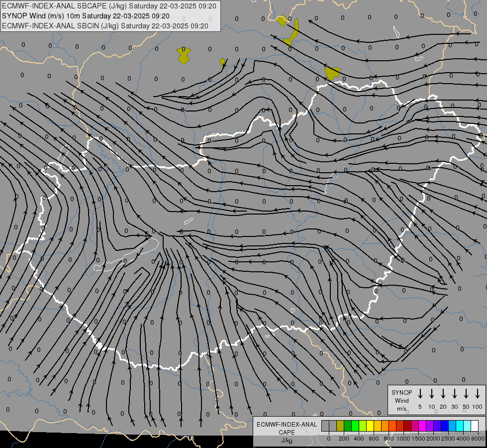487x448 pixels.
Task: Pick the red-orange swatch right of 800
Action: [x=392, y=426]
